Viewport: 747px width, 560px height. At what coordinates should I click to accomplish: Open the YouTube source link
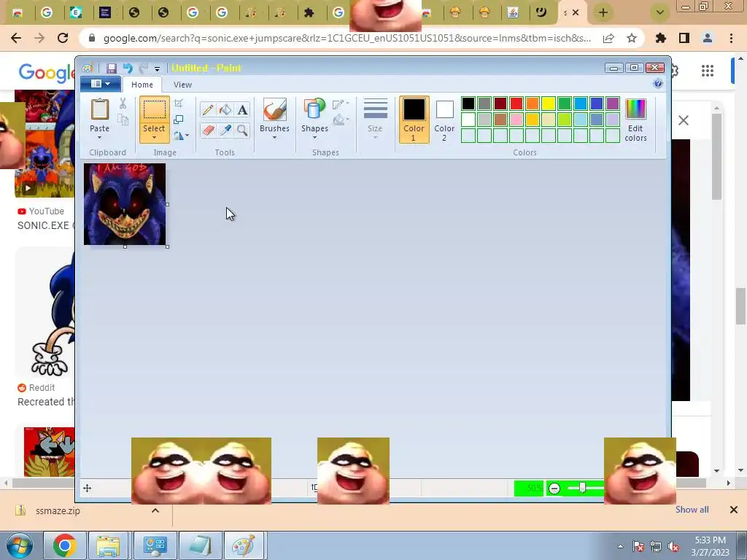[x=41, y=211]
